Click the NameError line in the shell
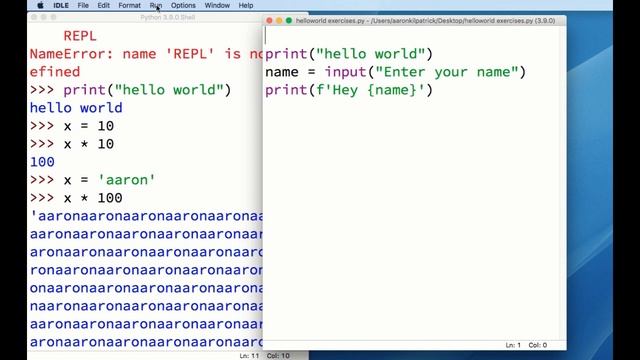The image size is (640, 360). (146, 54)
